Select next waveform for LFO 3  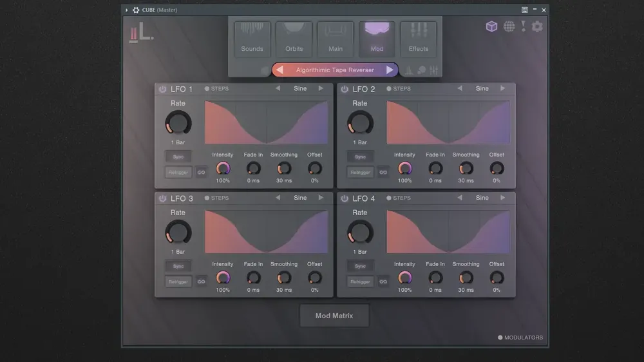point(321,198)
